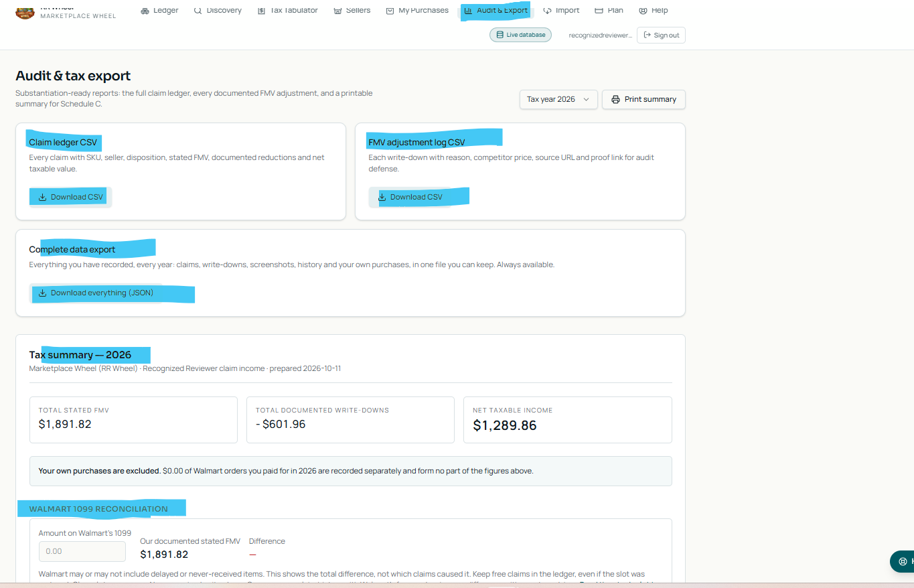Download the FMV adjustment log CSV
Image resolution: width=914 pixels, height=588 pixels.
coord(410,197)
